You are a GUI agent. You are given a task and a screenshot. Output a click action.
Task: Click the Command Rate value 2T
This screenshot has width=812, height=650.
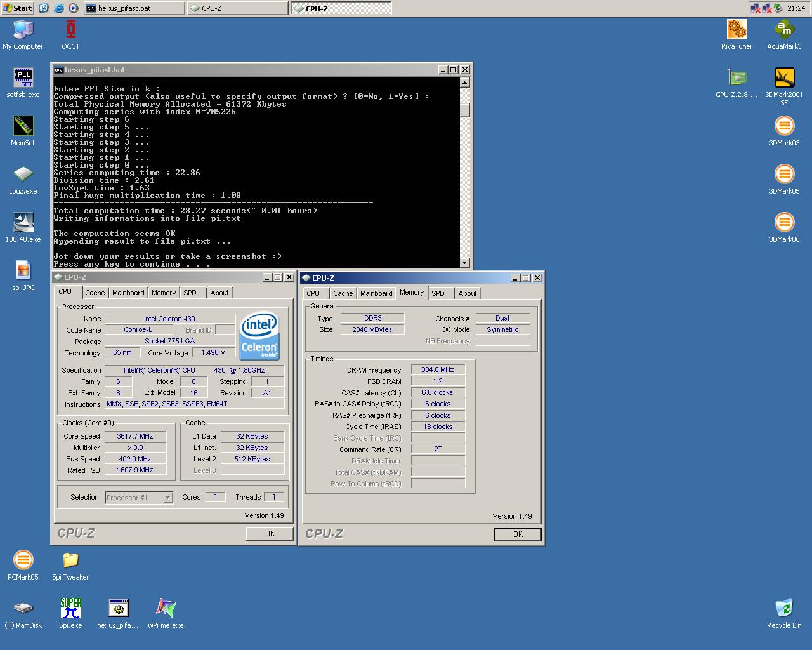pyautogui.click(x=438, y=449)
